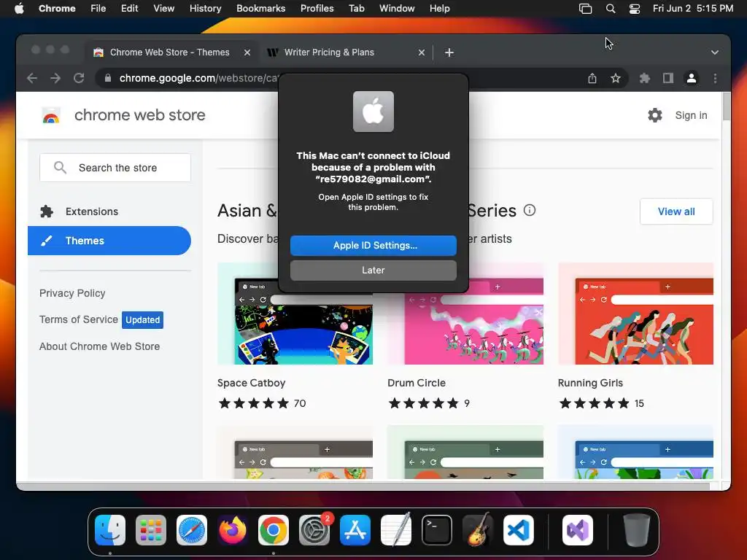Open the Bookmarks menu
747x560 pixels.
pos(260,9)
